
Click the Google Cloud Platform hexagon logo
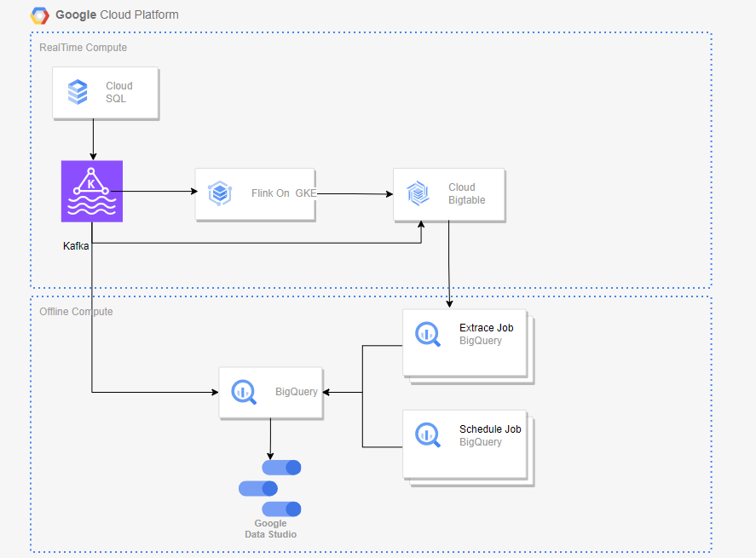coord(40,15)
